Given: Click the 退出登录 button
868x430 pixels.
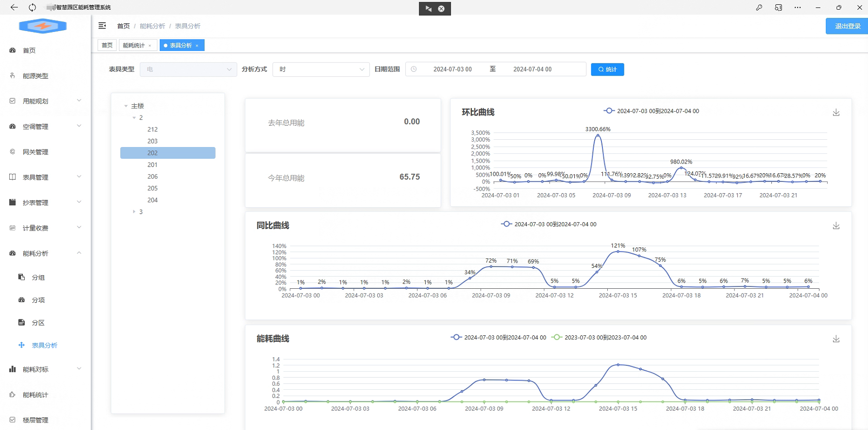Looking at the screenshot, I should [847, 26].
